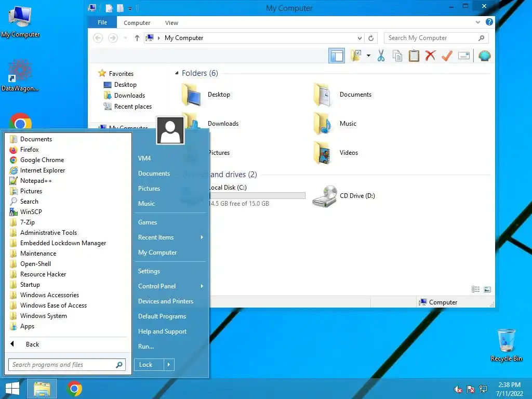Click the Cut scissors toolbar icon
Image resolution: width=532 pixels, height=399 pixels.
tap(381, 56)
